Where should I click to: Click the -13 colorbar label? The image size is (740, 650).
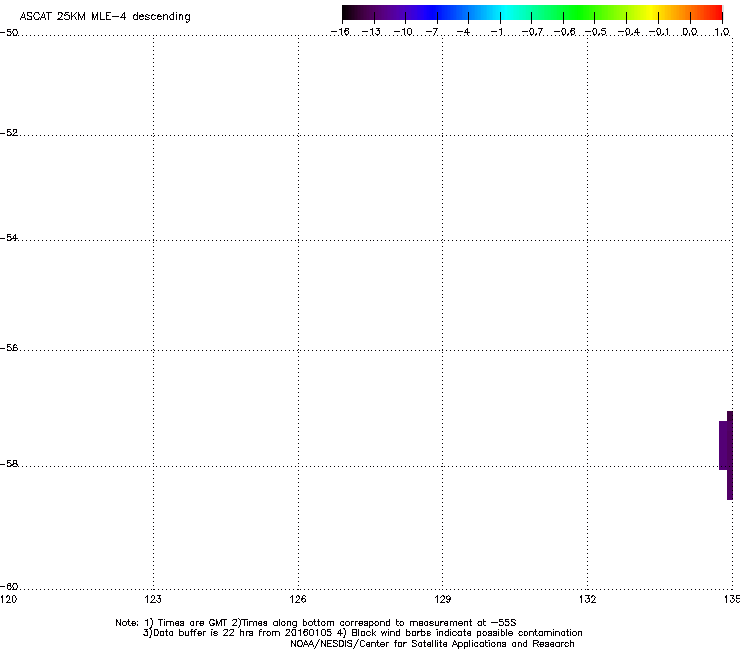pyautogui.click(x=371, y=32)
